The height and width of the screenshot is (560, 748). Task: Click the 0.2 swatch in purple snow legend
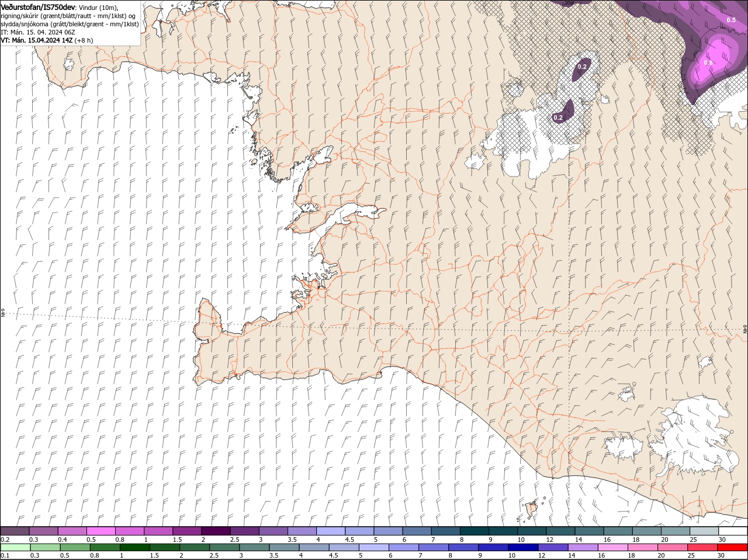tap(15, 531)
